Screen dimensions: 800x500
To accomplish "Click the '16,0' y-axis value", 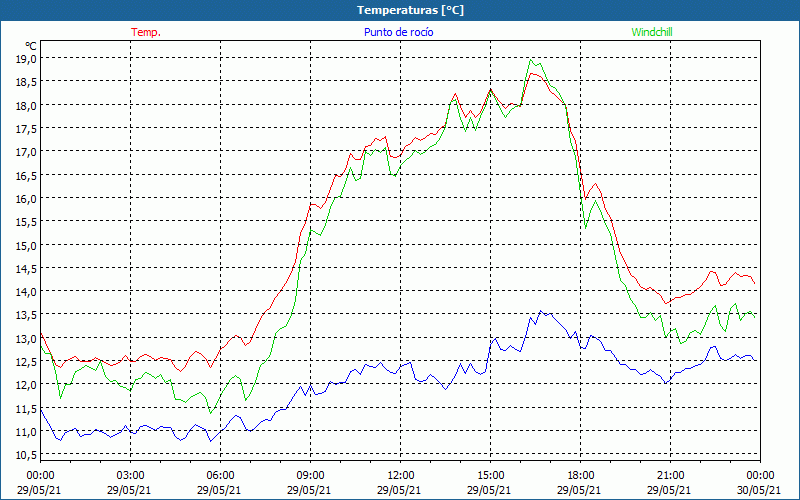I will pyautogui.click(x=26, y=198).
